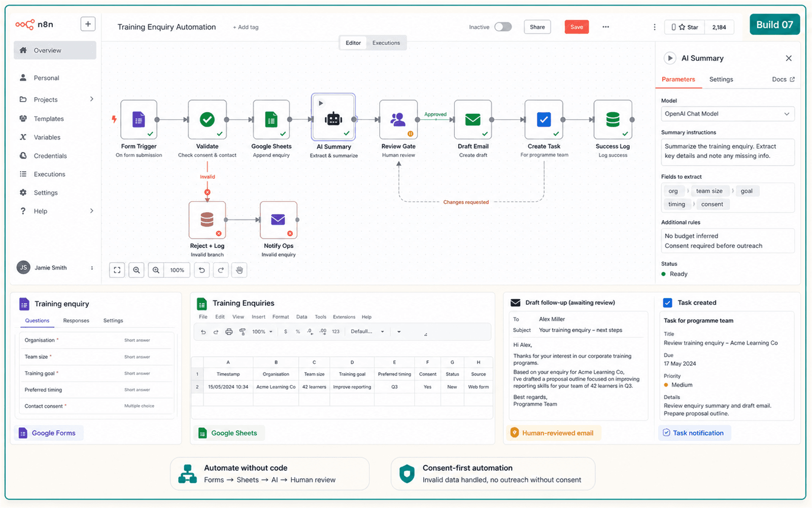Select the Reject + Log node
Image resolution: width=812 pixels, height=508 pixels.
(x=207, y=220)
